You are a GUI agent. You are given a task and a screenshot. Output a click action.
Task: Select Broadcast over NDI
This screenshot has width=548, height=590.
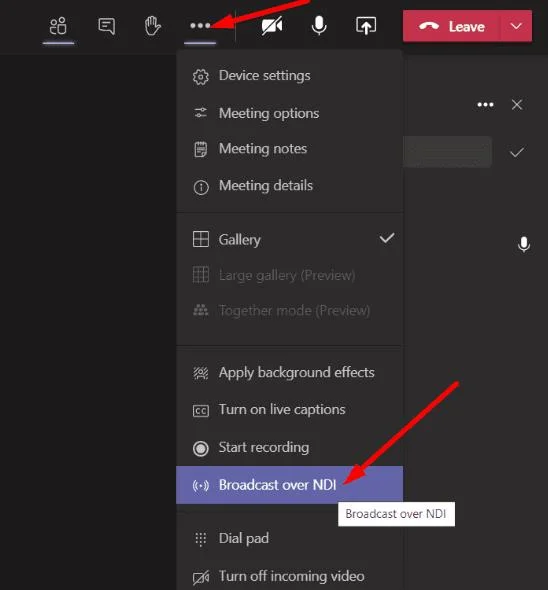click(x=289, y=485)
